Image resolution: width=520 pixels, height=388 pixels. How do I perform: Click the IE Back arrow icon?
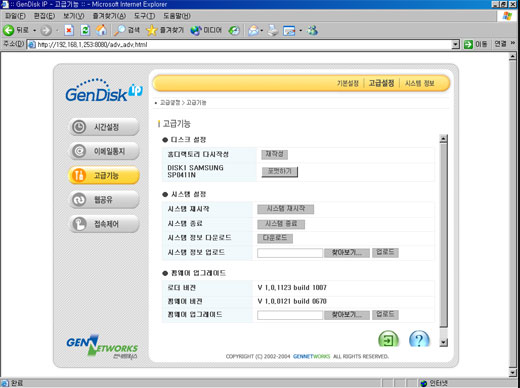tap(9, 30)
